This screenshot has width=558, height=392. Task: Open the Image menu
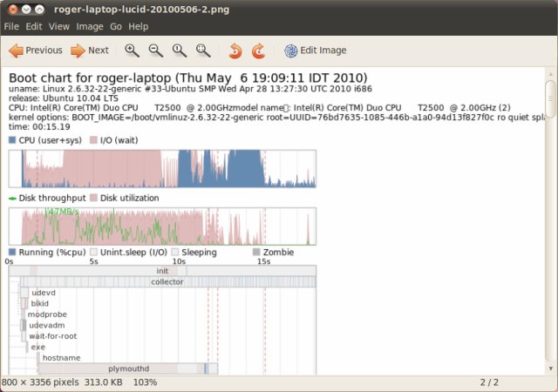pos(90,27)
